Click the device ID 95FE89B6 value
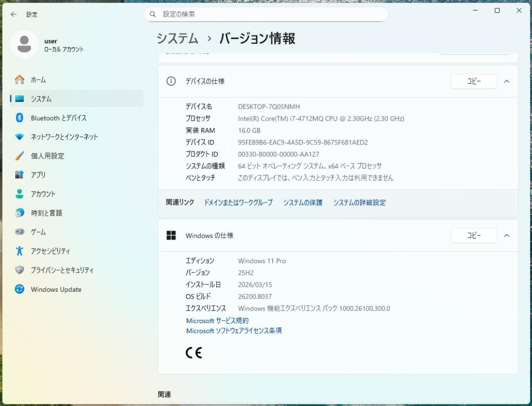Screen dimensions: 532x406 pyautogui.click(x=302, y=142)
